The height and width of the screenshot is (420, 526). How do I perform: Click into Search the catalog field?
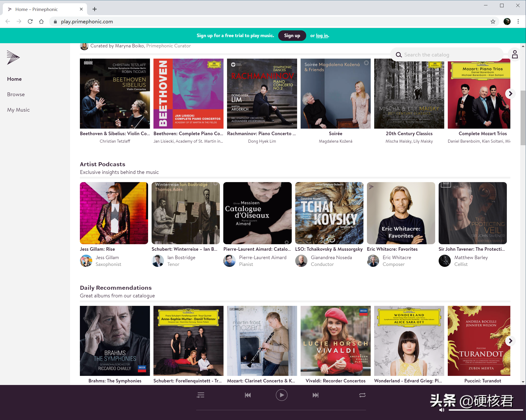pyautogui.click(x=447, y=55)
